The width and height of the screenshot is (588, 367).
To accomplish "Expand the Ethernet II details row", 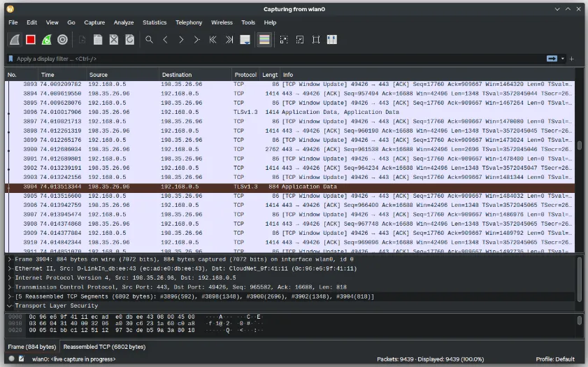I will tap(10, 268).
